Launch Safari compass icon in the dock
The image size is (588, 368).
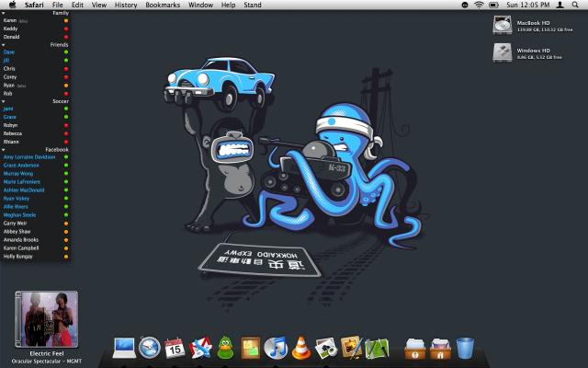149,348
